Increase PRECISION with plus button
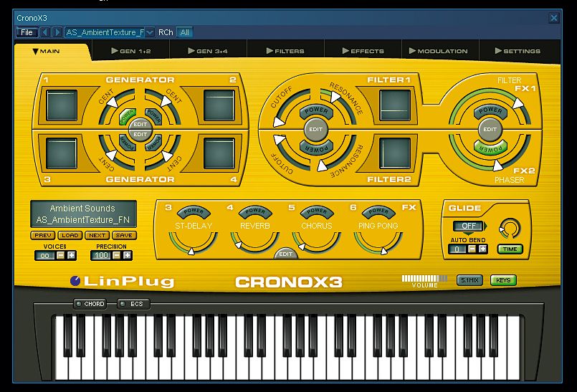The height and width of the screenshot is (392, 577). [x=128, y=255]
